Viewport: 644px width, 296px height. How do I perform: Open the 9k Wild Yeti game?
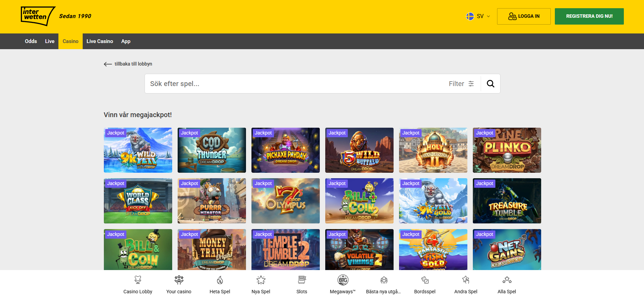click(x=138, y=150)
